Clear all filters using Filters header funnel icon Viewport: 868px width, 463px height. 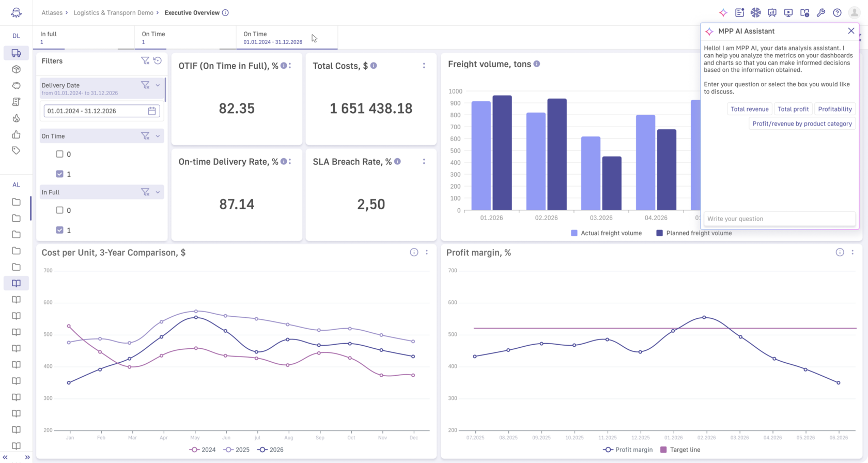[145, 61]
